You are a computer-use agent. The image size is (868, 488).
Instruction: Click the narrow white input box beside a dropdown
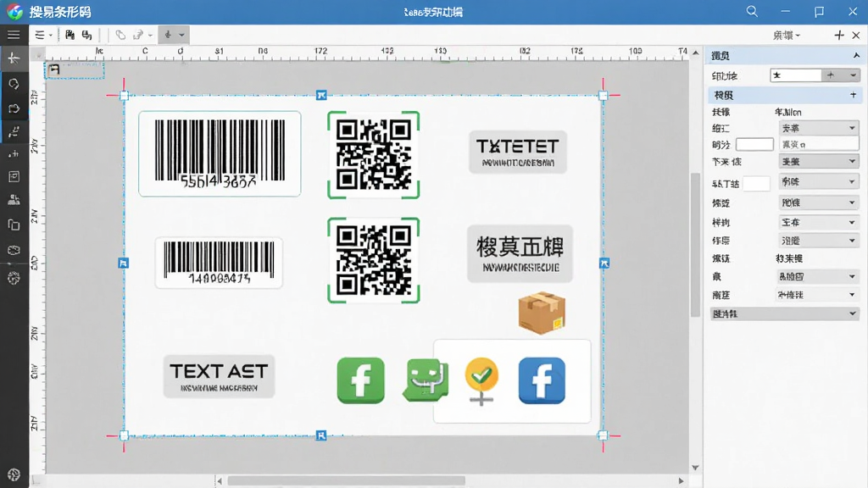coord(756,183)
